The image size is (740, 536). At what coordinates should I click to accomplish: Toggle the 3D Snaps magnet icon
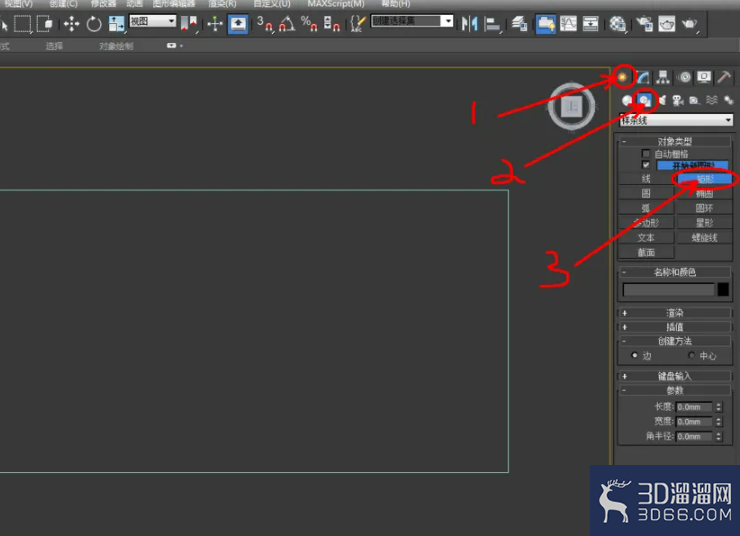265,24
